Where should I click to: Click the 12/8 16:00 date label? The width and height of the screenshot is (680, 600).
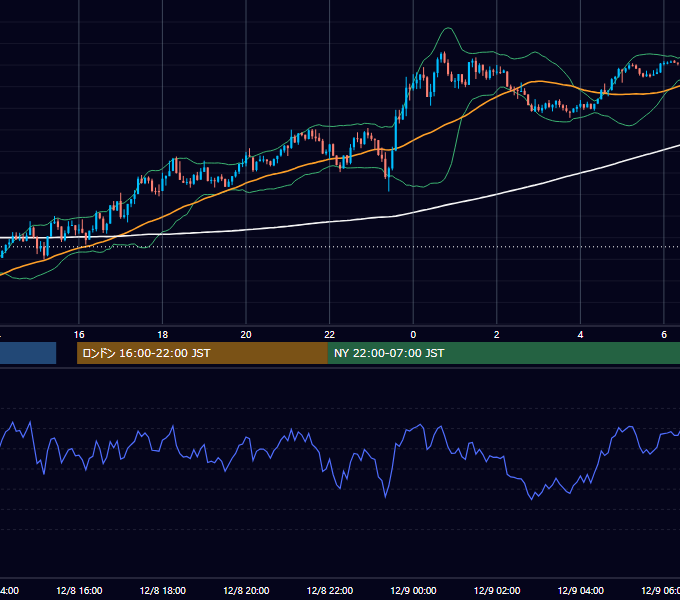click(x=79, y=591)
